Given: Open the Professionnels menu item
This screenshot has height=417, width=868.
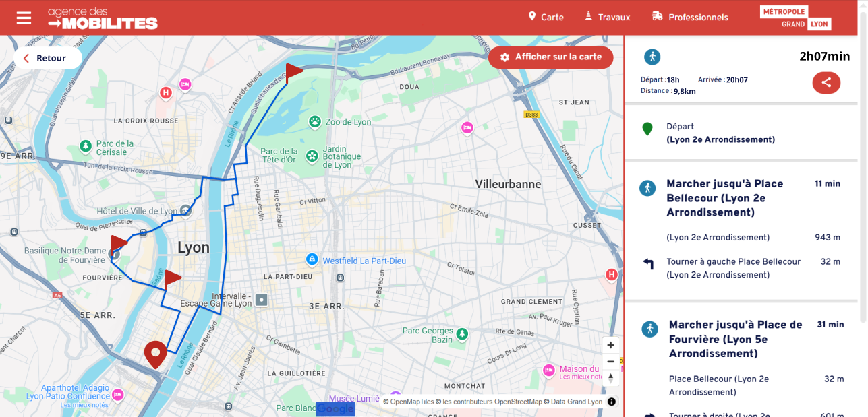Looking at the screenshot, I should tap(690, 18).
